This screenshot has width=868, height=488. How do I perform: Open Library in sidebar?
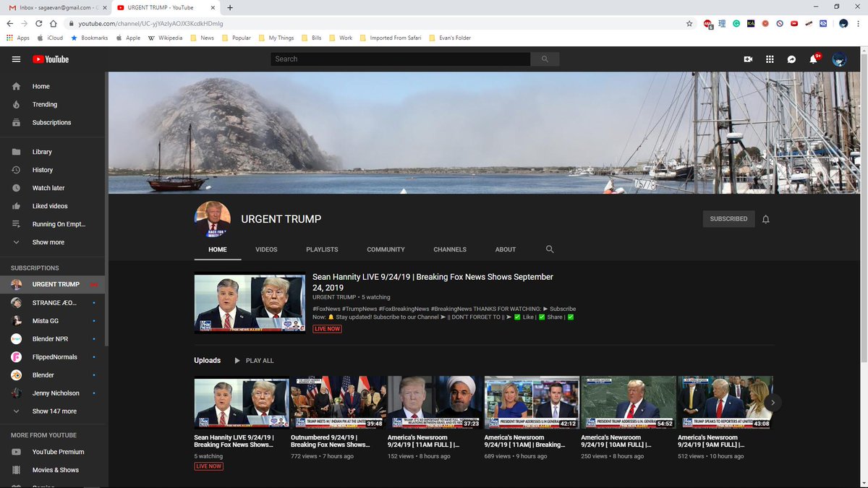[x=54, y=152]
